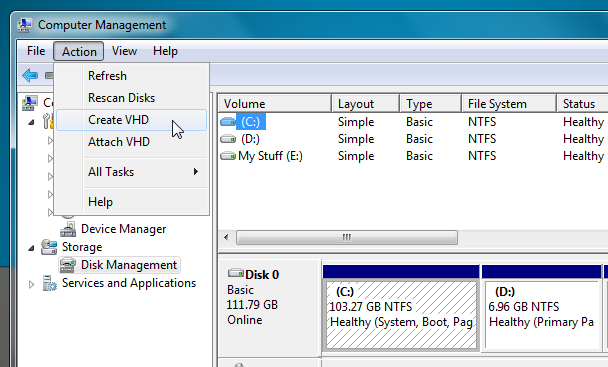Click the root Computer Management tree icon
Viewport: 608px width, 367px height.
pyautogui.click(x=30, y=103)
